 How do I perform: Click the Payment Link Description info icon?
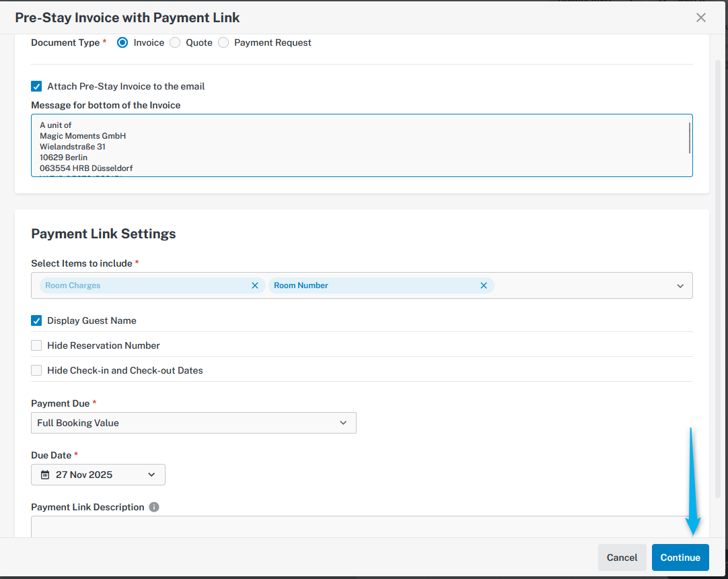(154, 507)
